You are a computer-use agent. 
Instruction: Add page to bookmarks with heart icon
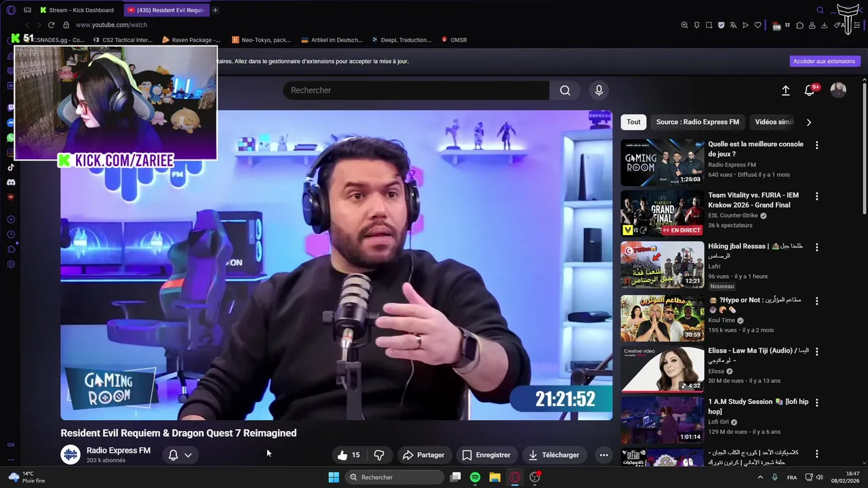coord(757,25)
